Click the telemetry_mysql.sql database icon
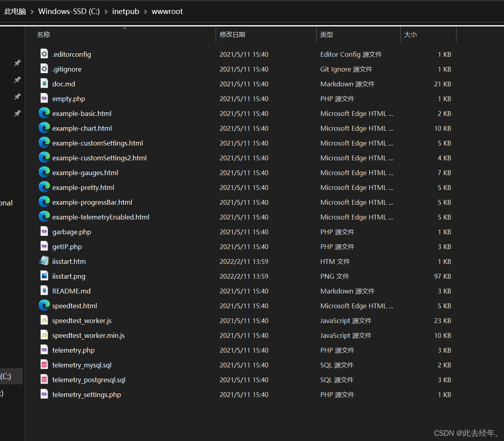 (x=44, y=365)
